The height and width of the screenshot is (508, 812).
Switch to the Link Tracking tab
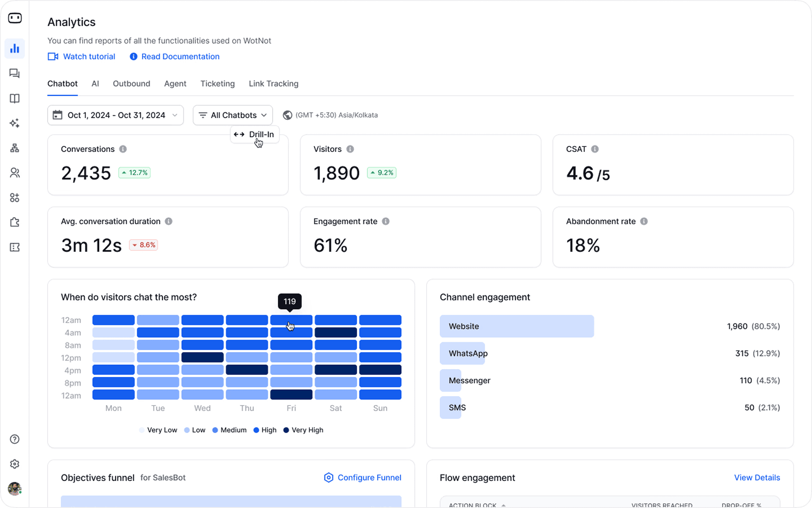point(274,84)
